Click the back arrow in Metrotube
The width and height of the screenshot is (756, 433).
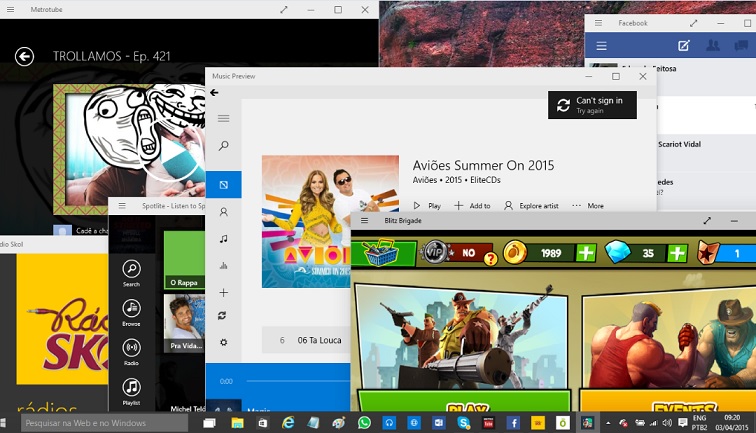[x=24, y=57]
